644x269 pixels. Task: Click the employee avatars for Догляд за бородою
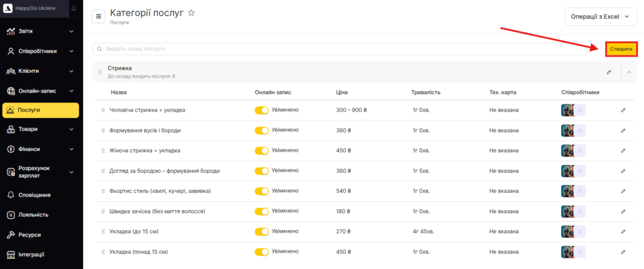[x=573, y=171]
